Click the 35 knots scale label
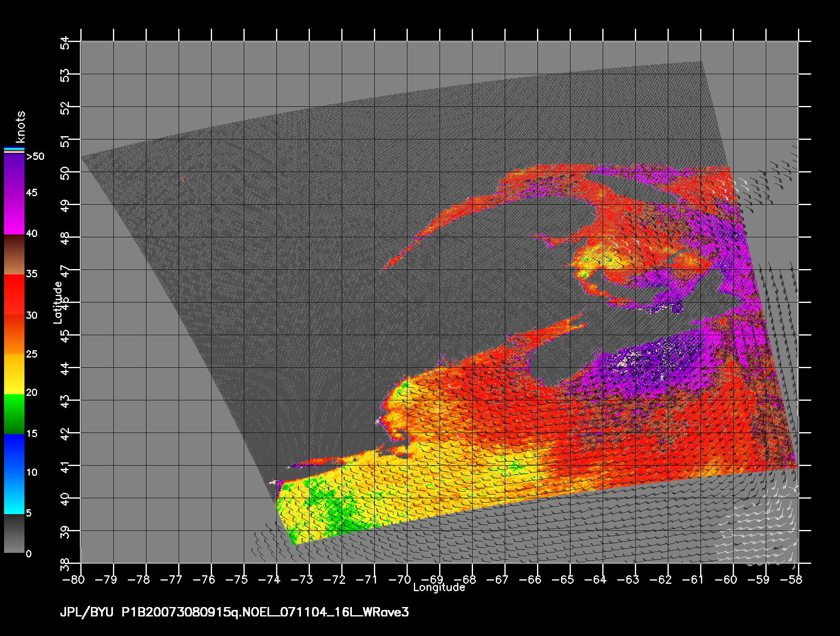 31,274
